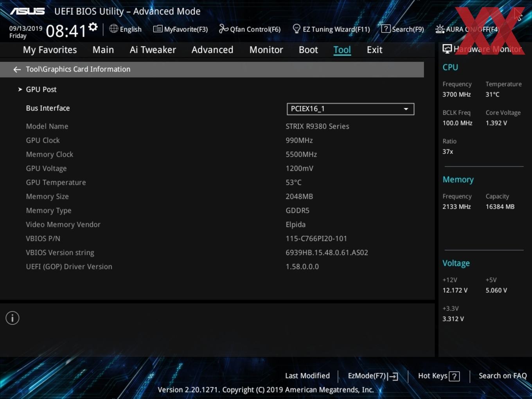Click the Qfan Control fan icon
The image size is (532, 399).
pyautogui.click(x=223, y=29)
